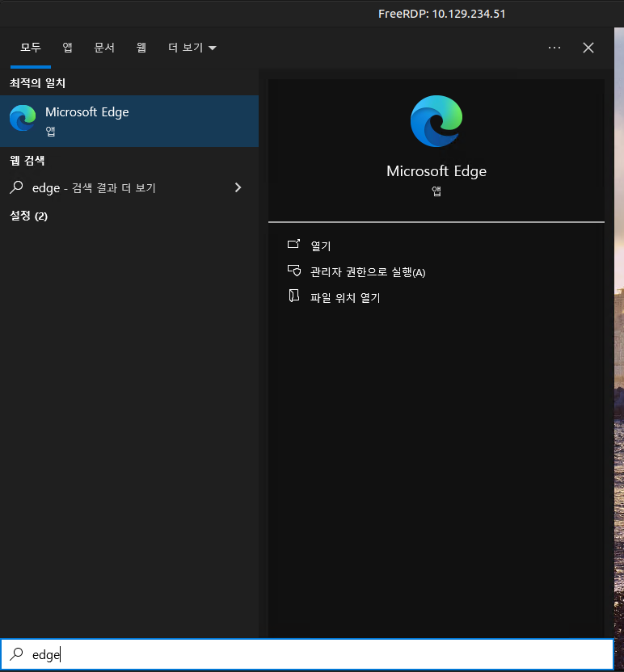Select the 모두 (All) tab
Viewport: 624px width, 672px height.
tap(31, 48)
